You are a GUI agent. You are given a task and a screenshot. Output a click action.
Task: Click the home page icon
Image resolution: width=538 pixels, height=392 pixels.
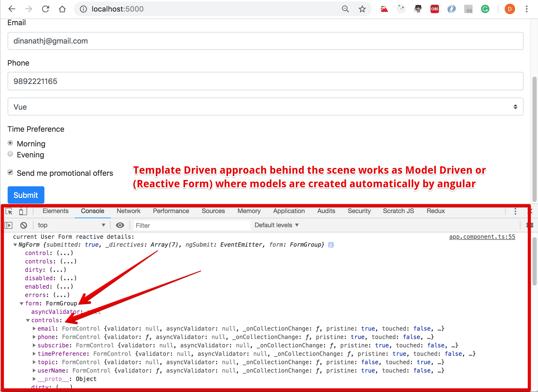[x=62, y=9]
